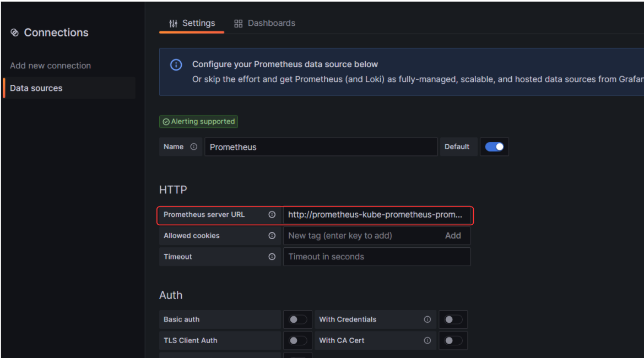Viewport: 644px width, 358px height.
Task: Toggle the Default data source switch
Action: click(x=495, y=147)
